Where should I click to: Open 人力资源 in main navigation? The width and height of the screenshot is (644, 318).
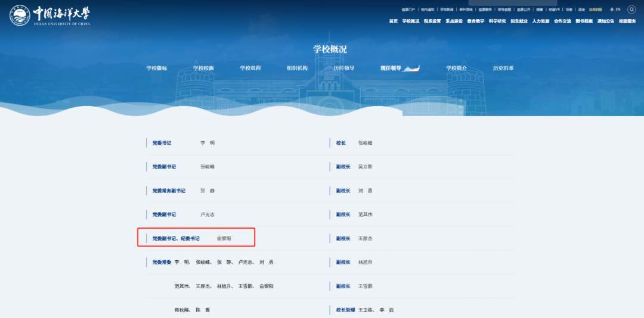[x=541, y=21]
